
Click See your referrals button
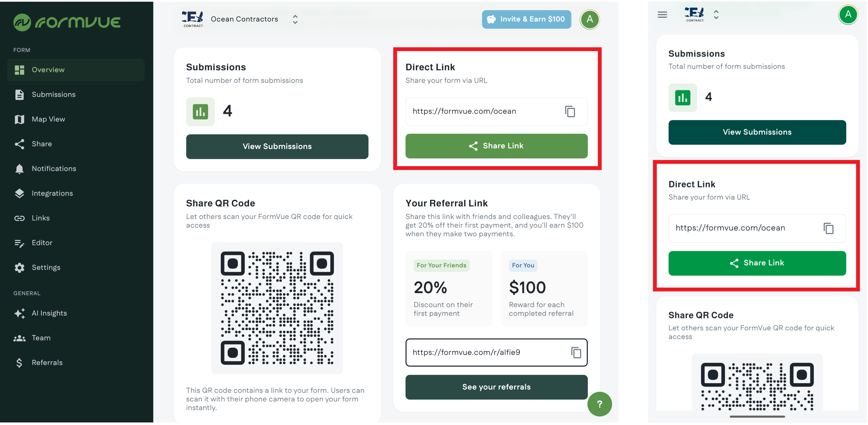click(496, 387)
